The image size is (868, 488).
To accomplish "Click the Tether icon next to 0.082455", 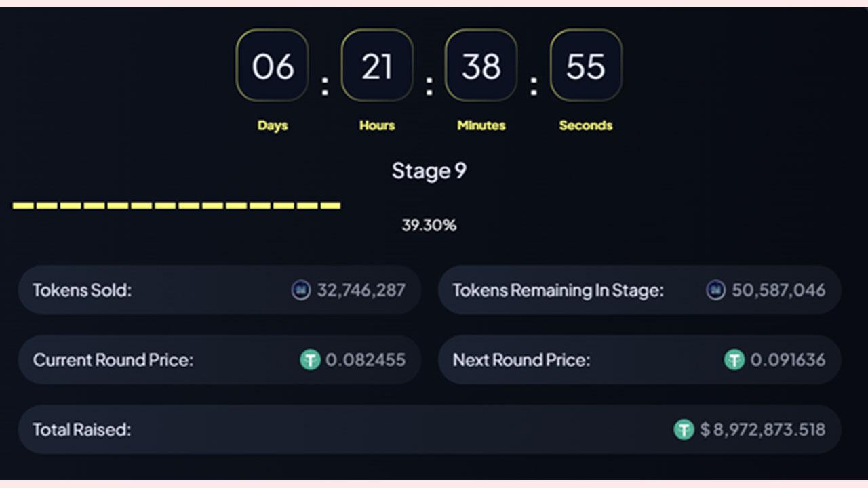I will point(311,360).
